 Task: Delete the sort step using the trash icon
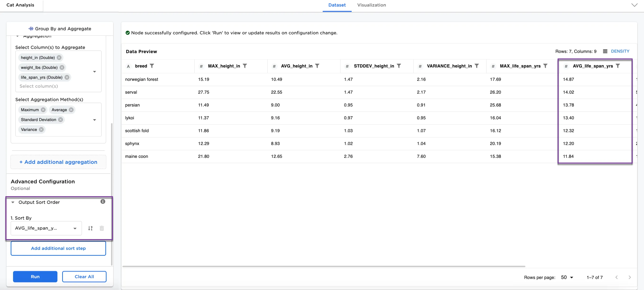tap(102, 228)
